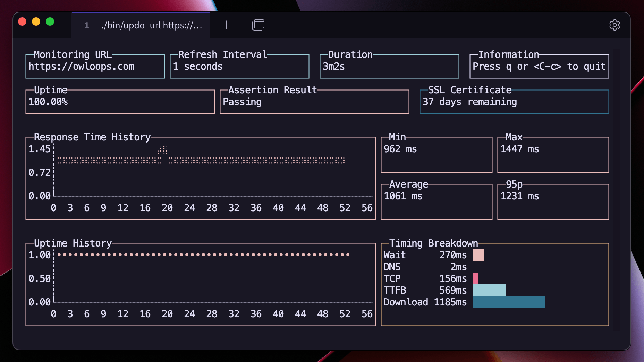Minimize the window with yellow button
Image resolution: width=644 pixels, height=362 pixels.
point(36,21)
